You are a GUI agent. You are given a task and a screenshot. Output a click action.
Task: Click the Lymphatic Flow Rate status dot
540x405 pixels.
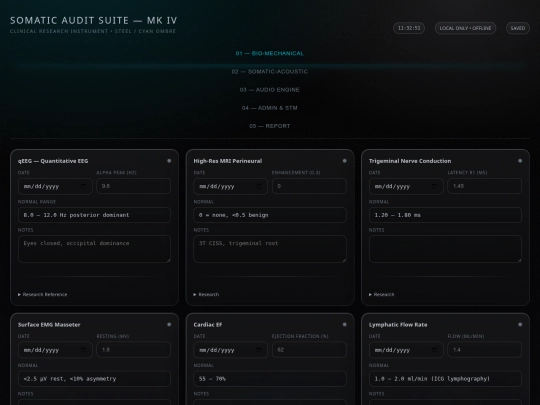click(x=520, y=324)
